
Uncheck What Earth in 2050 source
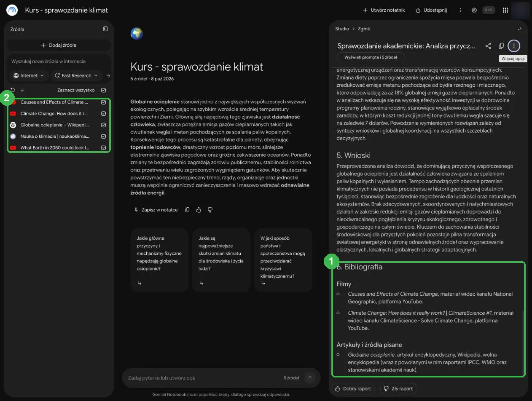point(104,148)
